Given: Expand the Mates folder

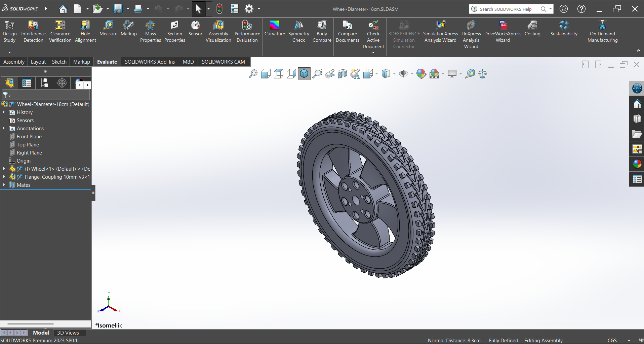Looking at the screenshot, I should coord(4,185).
